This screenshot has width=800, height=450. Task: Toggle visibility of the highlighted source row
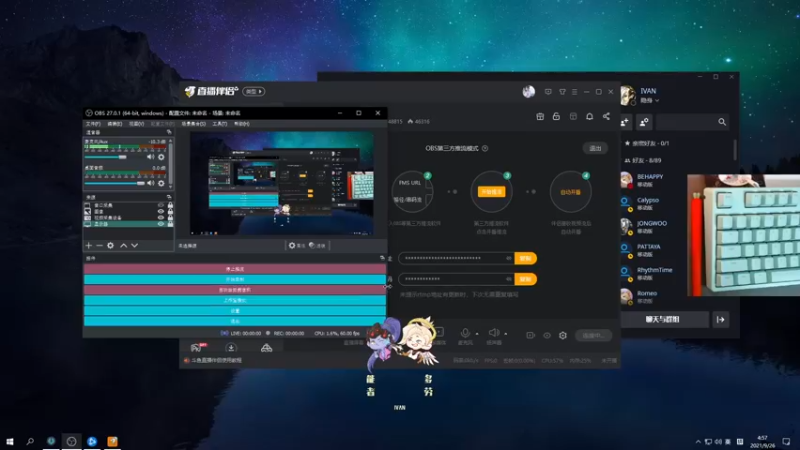point(161,224)
